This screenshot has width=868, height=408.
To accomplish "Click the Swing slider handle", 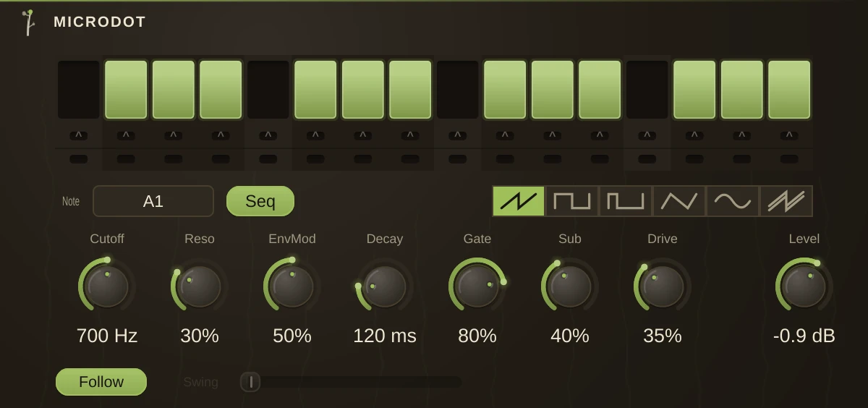I will click(x=250, y=382).
